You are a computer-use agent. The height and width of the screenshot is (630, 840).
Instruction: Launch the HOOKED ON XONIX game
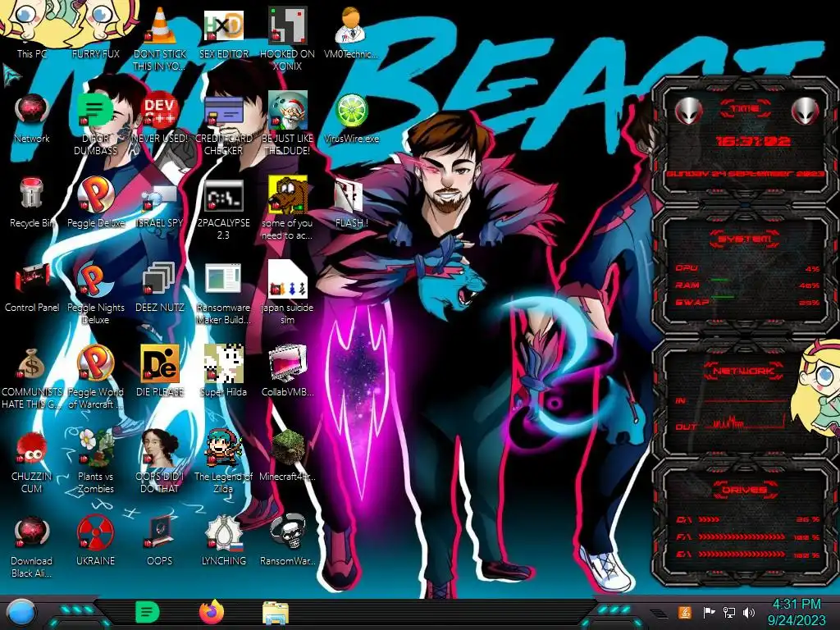click(288, 38)
